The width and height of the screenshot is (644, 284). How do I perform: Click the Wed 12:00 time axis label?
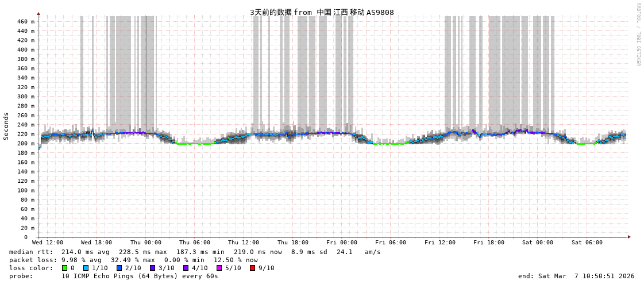point(48,243)
